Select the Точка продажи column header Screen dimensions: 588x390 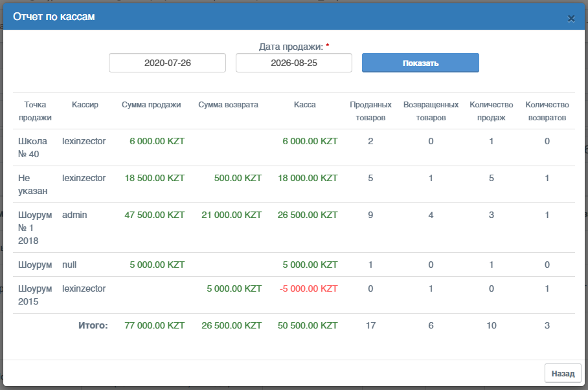35,111
